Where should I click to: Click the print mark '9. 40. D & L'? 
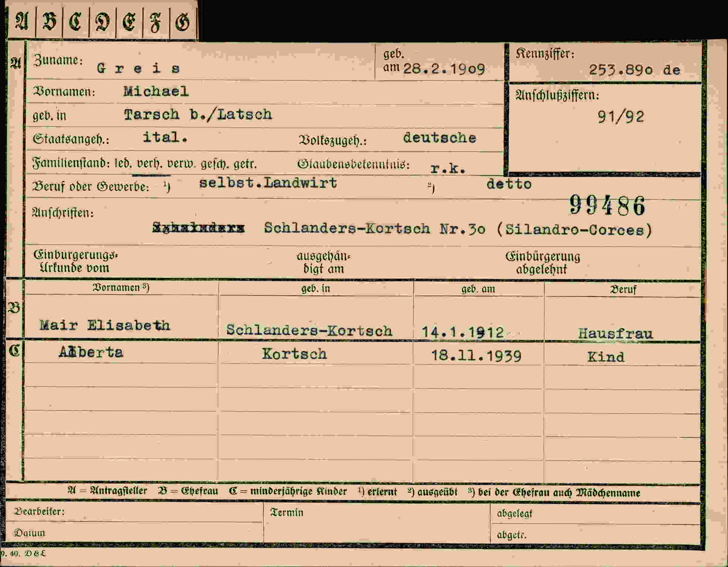pyautogui.click(x=23, y=553)
